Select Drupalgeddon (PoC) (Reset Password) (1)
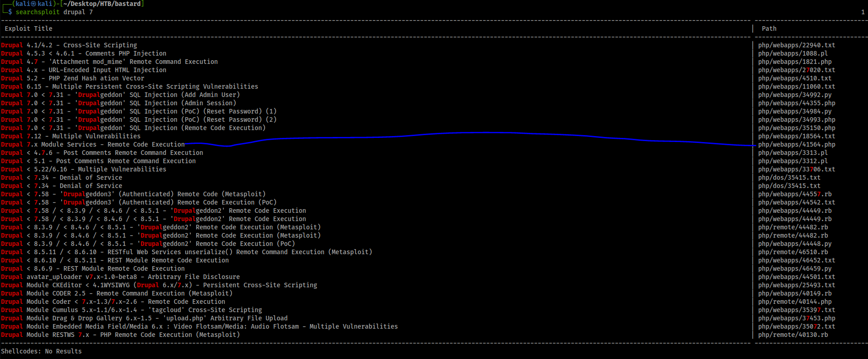 (139, 111)
